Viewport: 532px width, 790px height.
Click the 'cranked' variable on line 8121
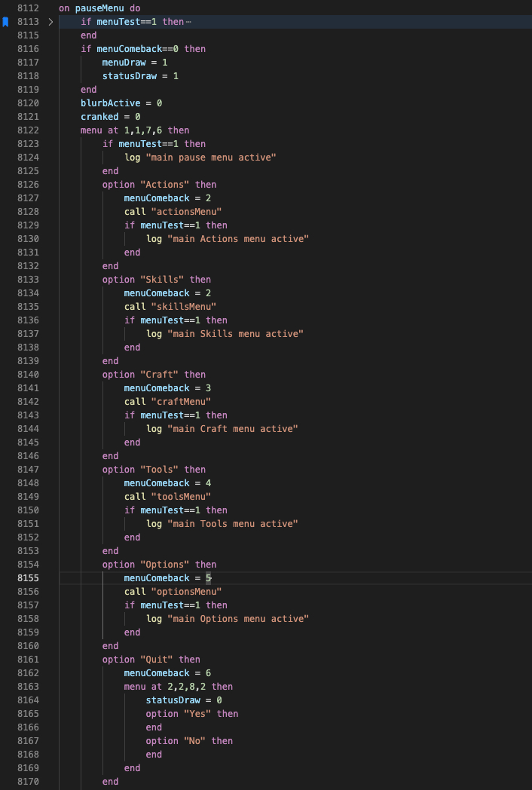pyautogui.click(x=100, y=117)
